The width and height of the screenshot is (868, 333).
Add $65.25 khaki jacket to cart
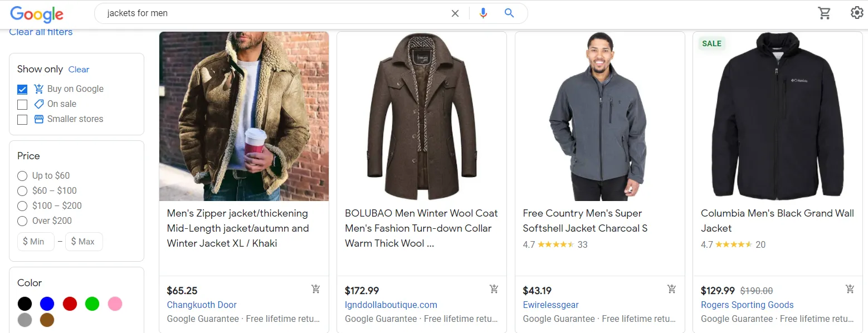coord(316,289)
